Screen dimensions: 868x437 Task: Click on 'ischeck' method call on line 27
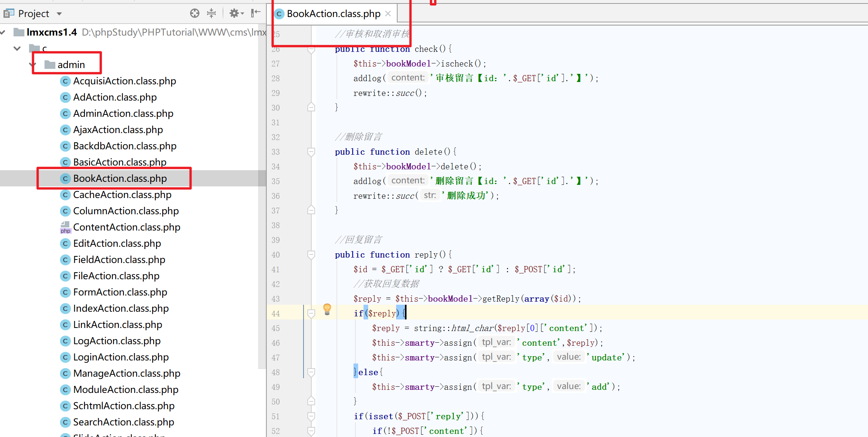pyautogui.click(x=457, y=64)
